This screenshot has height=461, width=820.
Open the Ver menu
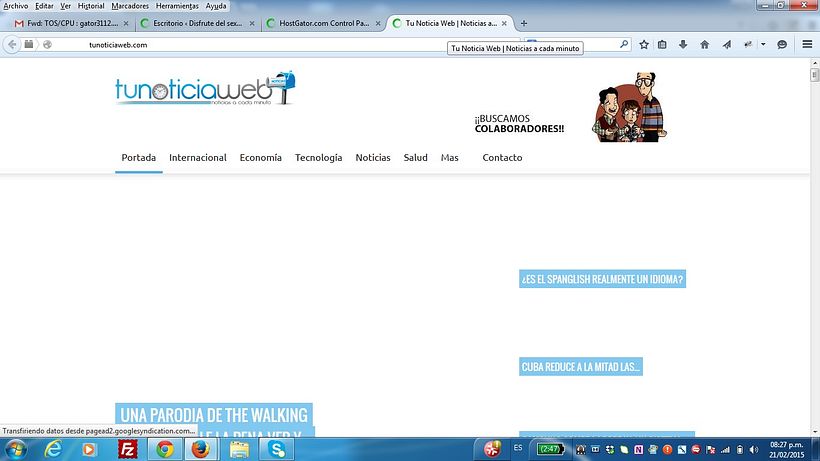coord(65,6)
